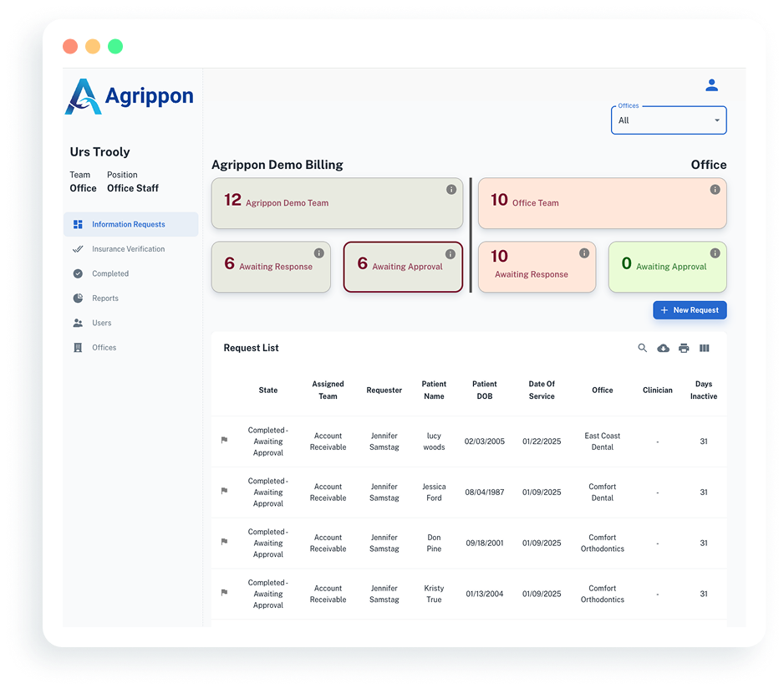784x689 pixels.
Task: Click the Information Requests grid icon
Action: tap(78, 224)
